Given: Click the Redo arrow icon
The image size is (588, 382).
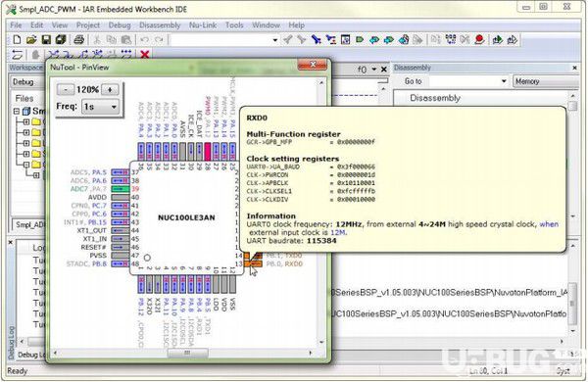Looking at the screenshot, I should (159, 39).
